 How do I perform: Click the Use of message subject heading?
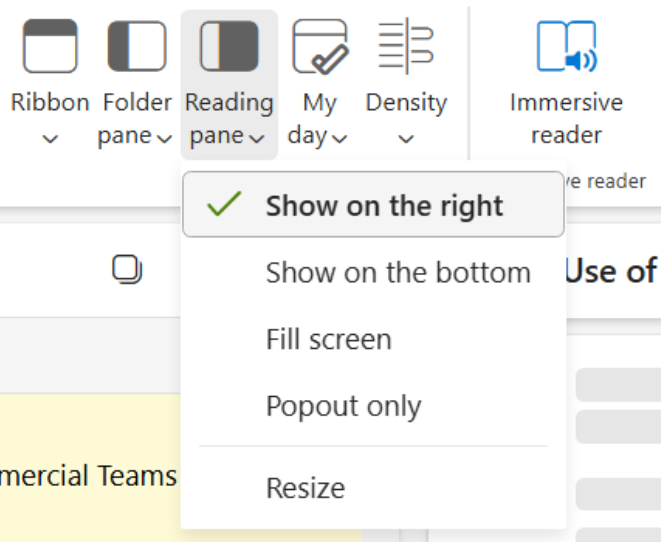tap(612, 271)
